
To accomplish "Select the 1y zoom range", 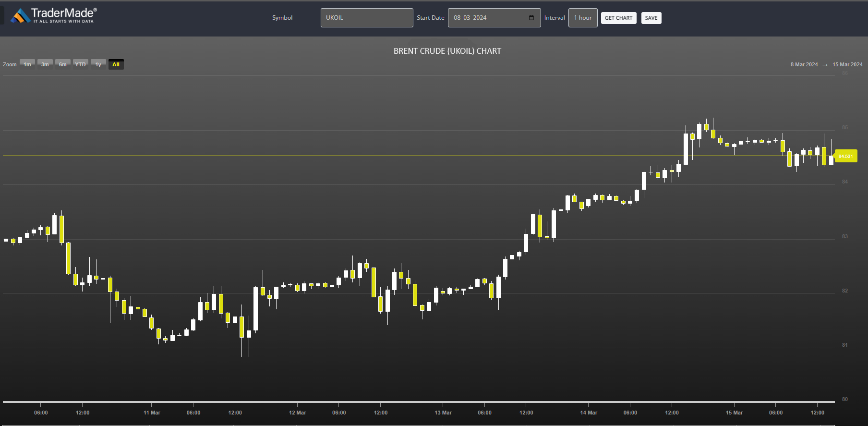I will (x=98, y=64).
